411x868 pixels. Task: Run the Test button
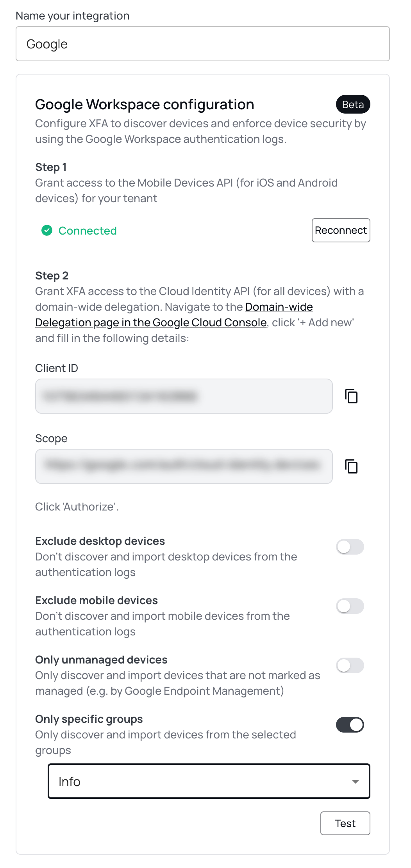[345, 824]
